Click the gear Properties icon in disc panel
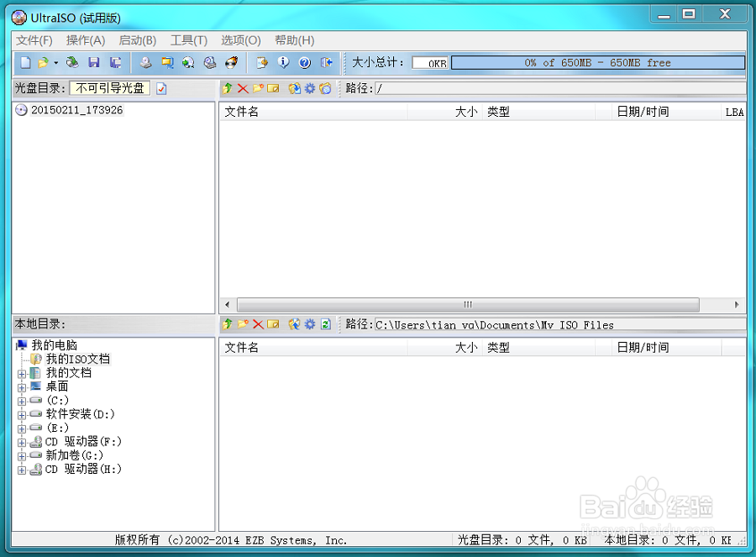The width and height of the screenshot is (756, 557). (x=310, y=88)
